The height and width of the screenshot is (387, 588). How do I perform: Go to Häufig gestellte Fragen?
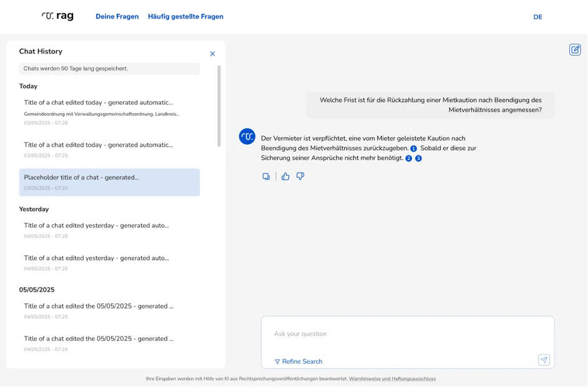click(185, 17)
